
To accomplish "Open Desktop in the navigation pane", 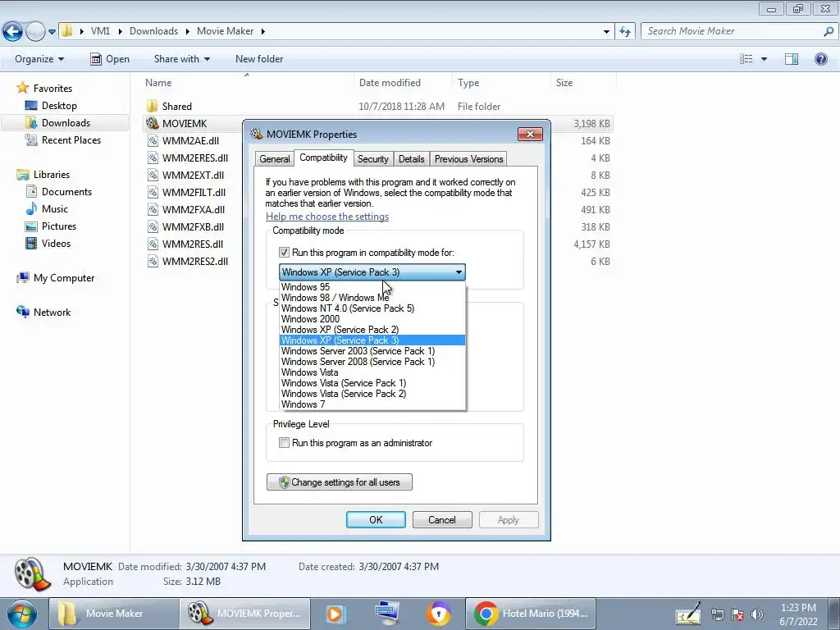I will tap(59, 106).
